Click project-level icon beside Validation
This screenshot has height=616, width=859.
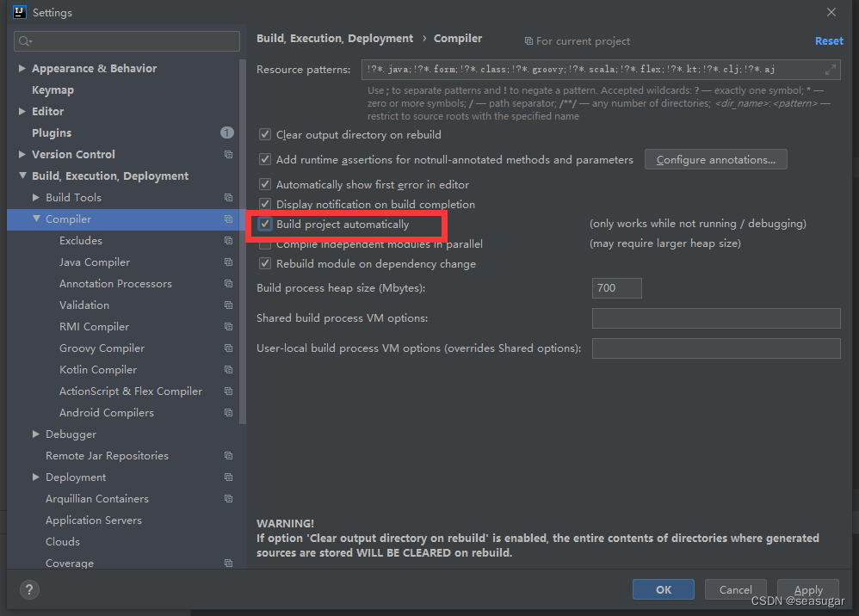click(x=228, y=305)
